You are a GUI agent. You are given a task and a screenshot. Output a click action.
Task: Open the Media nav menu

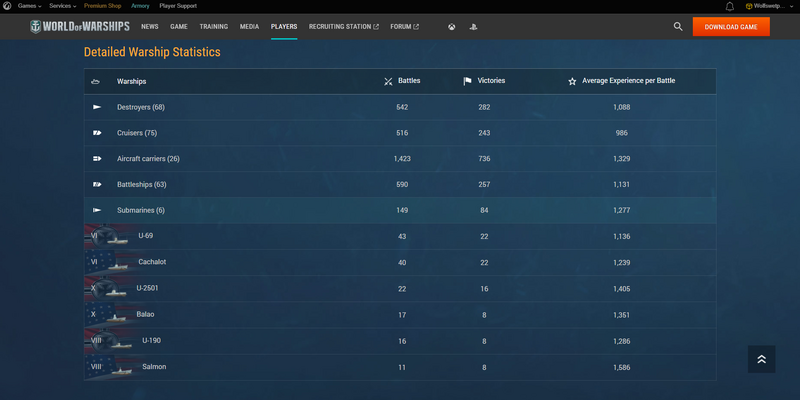pyautogui.click(x=249, y=27)
